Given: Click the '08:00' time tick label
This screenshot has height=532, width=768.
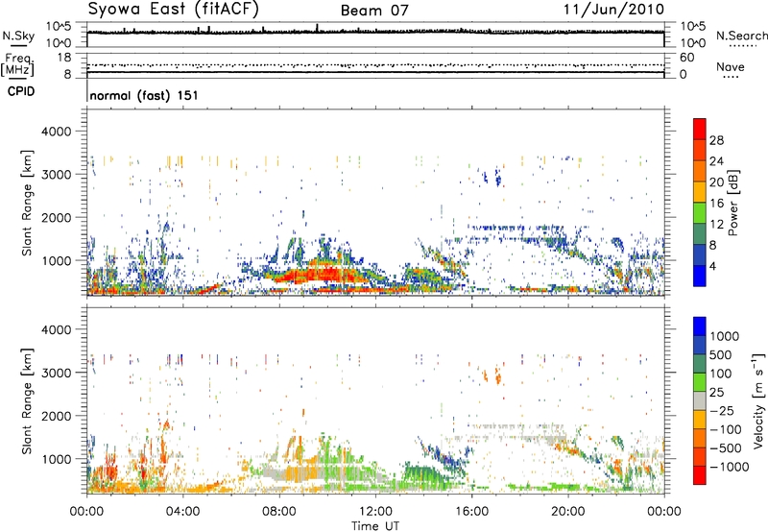Looking at the screenshot, I should [x=279, y=512].
